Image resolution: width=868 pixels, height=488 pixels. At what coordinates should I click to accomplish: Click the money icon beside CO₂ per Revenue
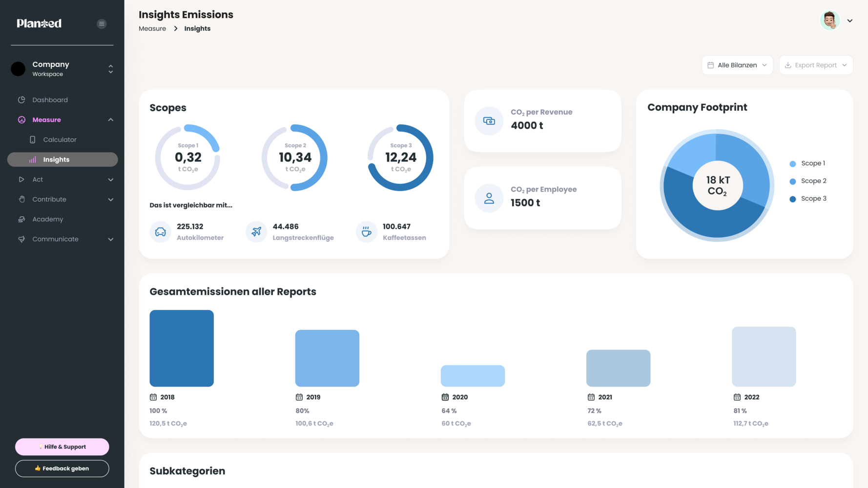(x=489, y=121)
